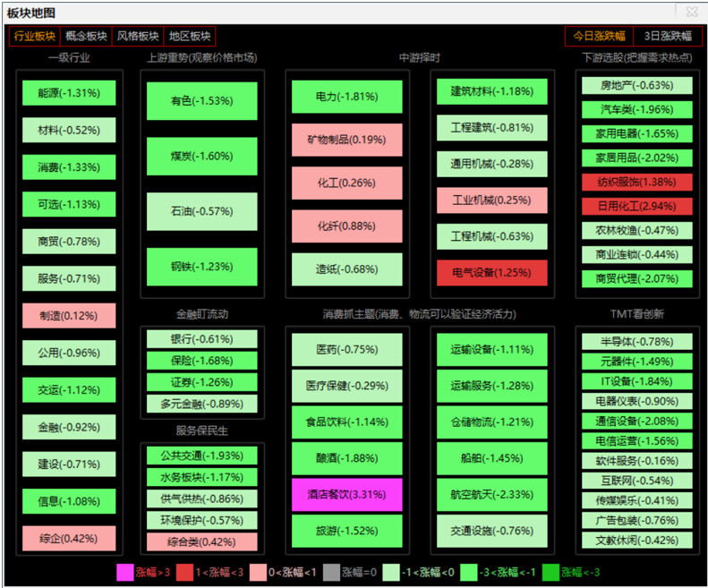The height and width of the screenshot is (588, 708).
Task: Select 半导体(-0.78%) tile
Action: point(637,342)
